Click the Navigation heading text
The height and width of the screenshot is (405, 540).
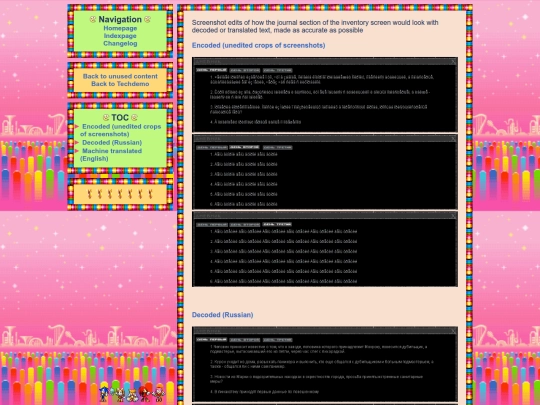point(120,20)
